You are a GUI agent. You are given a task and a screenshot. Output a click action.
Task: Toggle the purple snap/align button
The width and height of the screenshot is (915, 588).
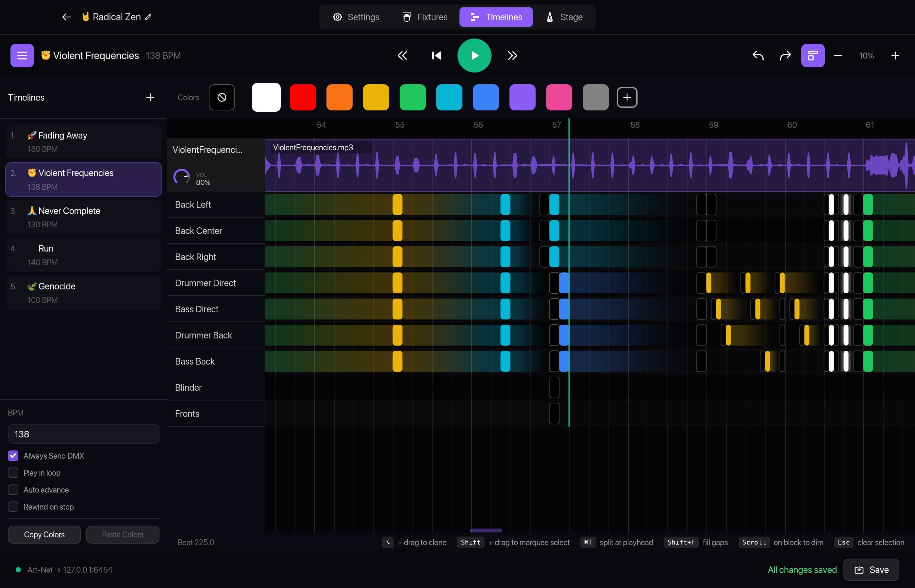click(813, 56)
